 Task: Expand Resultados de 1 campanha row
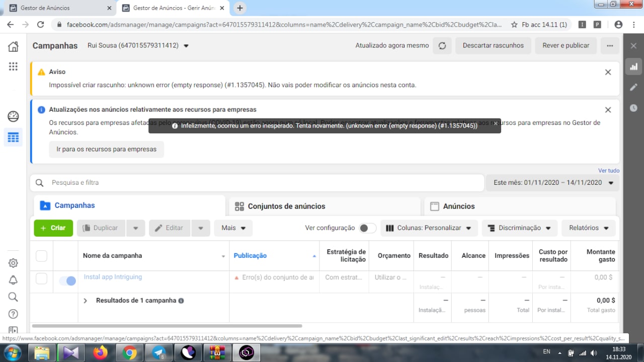click(x=85, y=301)
